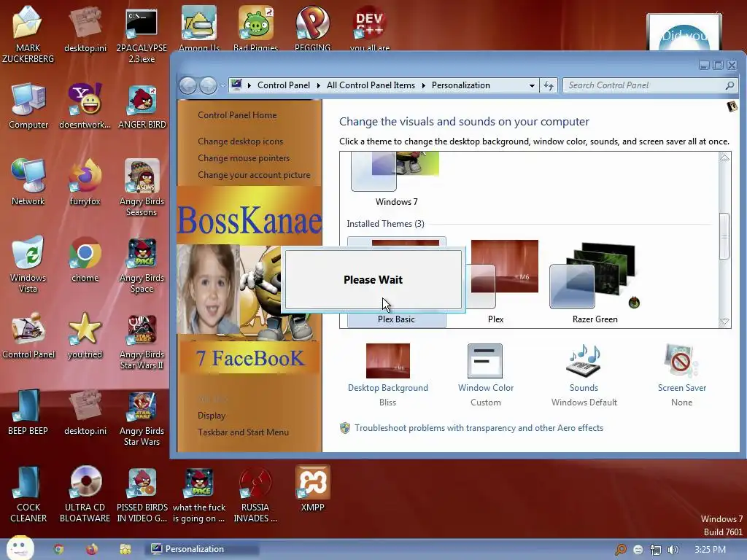
Task: Open the Personalization taskbar button
Action: (x=203, y=549)
